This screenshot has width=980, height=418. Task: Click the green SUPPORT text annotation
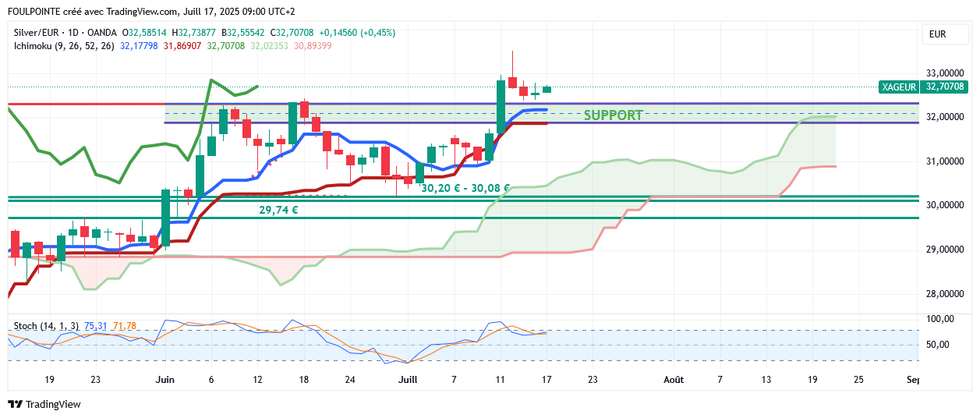click(613, 115)
